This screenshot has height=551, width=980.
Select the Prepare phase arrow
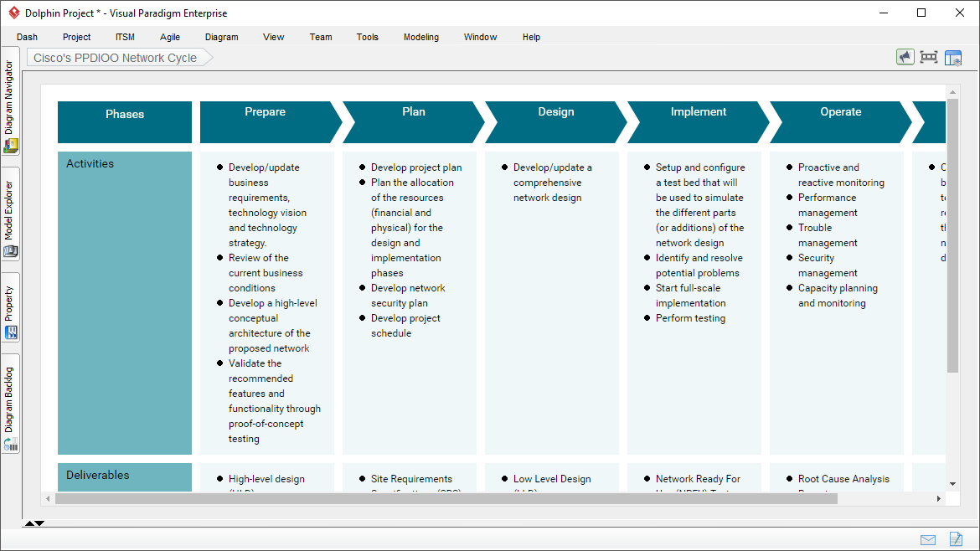271,121
